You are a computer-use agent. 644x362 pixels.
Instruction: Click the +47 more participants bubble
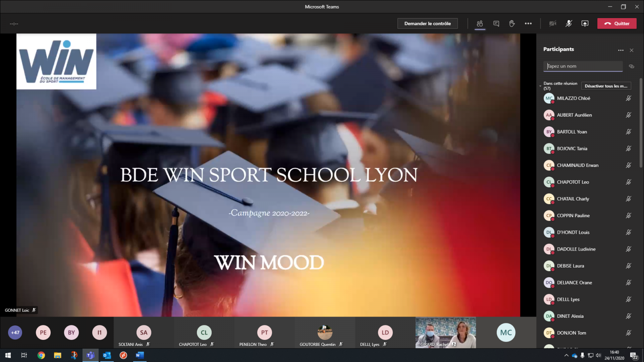(x=15, y=333)
